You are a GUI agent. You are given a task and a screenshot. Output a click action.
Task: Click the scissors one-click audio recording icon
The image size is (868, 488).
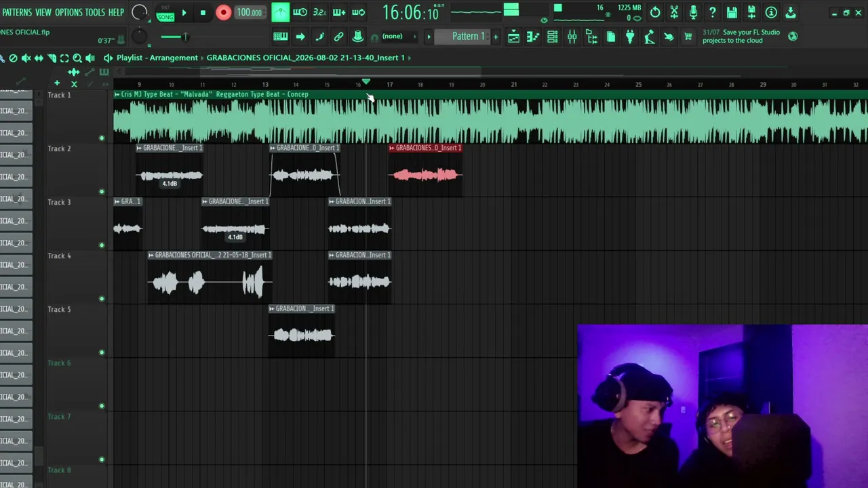(x=674, y=12)
